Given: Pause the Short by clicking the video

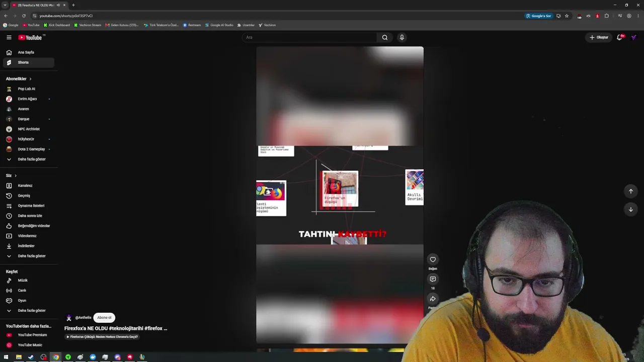Looking at the screenshot, I should (x=340, y=195).
